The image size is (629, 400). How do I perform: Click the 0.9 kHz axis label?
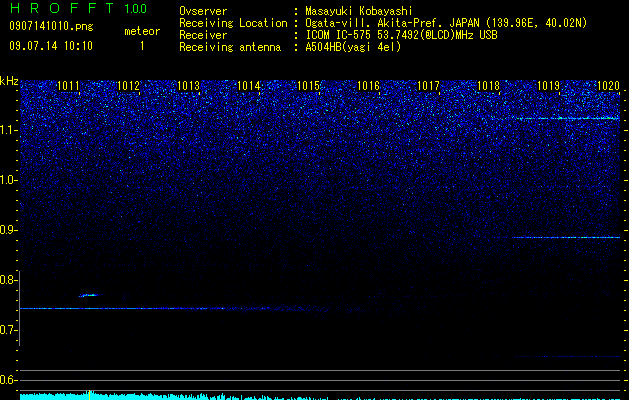(8, 230)
